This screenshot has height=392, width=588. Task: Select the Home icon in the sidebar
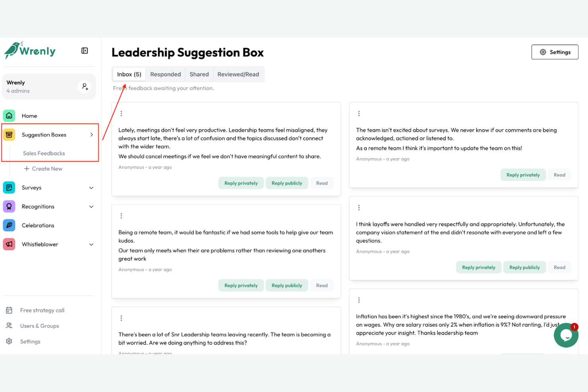9,116
